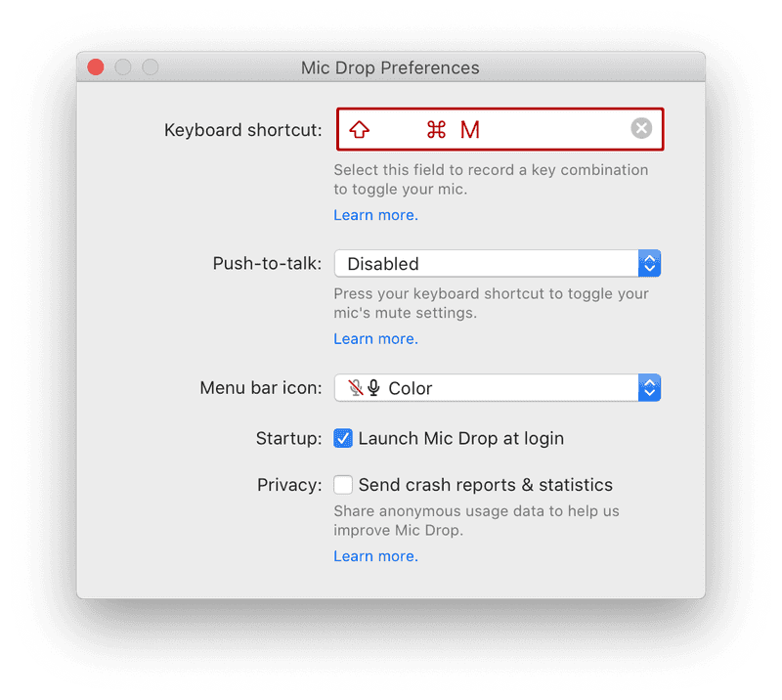Enable Send crash reports & statistics
This screenshot has width=782, height=700.
343,484
